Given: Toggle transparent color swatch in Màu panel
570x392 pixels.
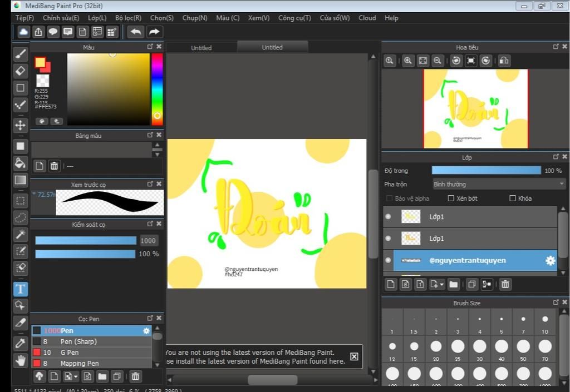Looking at the screenshot, I should pos(43,80).
